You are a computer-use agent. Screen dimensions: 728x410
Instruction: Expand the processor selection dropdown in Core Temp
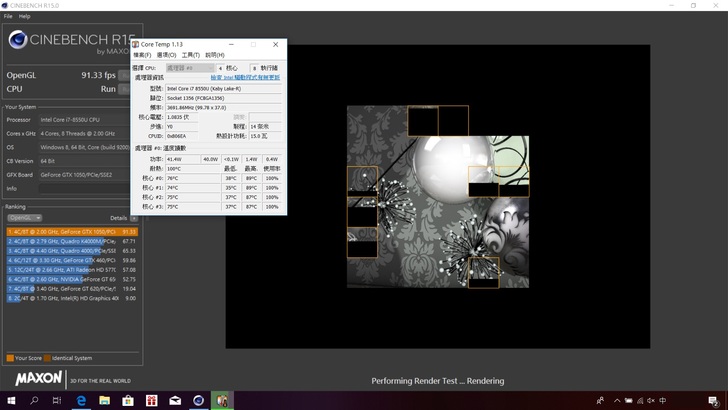pos(189,68)
